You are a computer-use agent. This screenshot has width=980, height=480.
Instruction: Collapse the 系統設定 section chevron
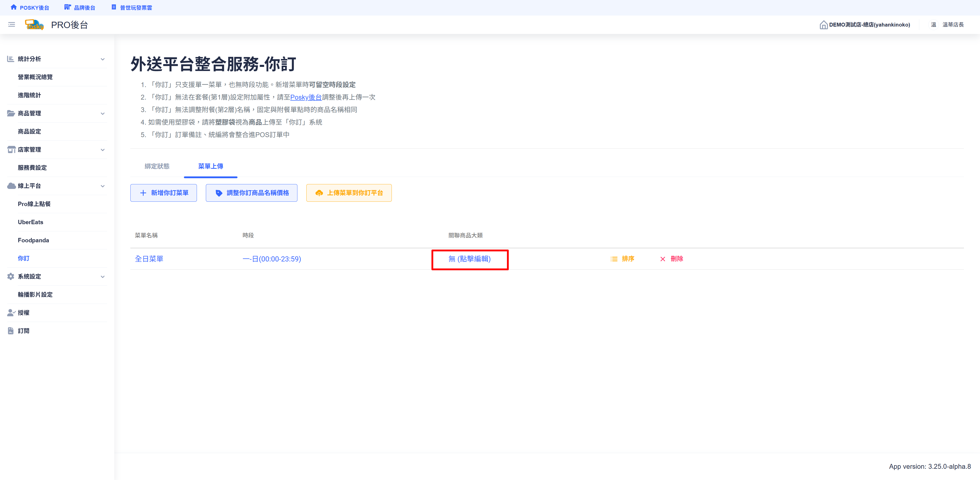coord(102,276)
